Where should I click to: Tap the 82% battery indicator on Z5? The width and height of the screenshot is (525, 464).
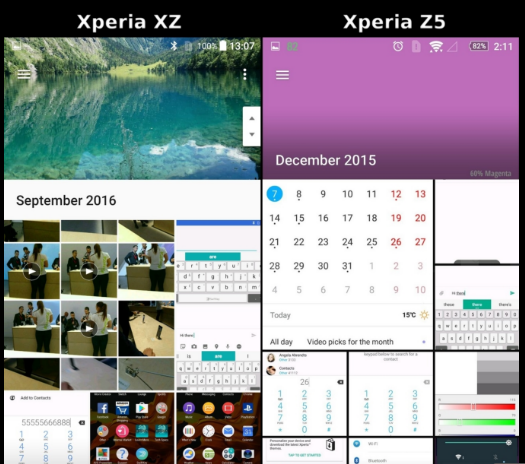click(479, 46)
